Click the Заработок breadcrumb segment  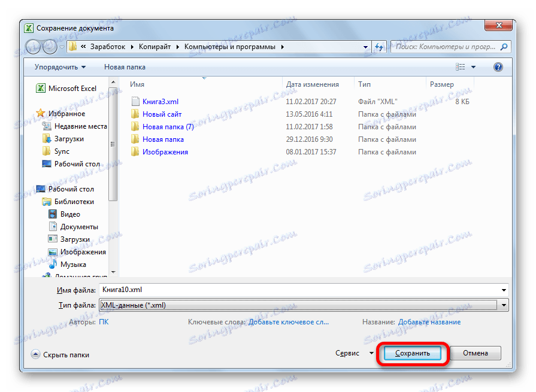coord(108,47)
